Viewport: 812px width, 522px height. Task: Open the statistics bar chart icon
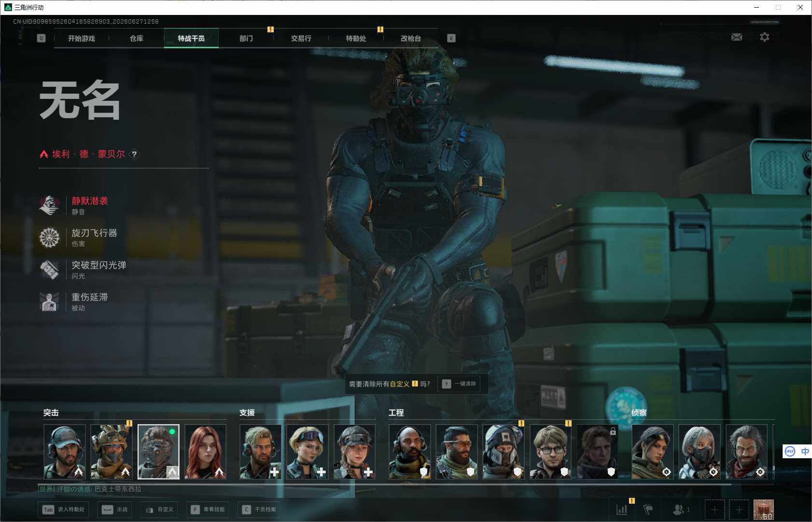[x=622, y=509]
